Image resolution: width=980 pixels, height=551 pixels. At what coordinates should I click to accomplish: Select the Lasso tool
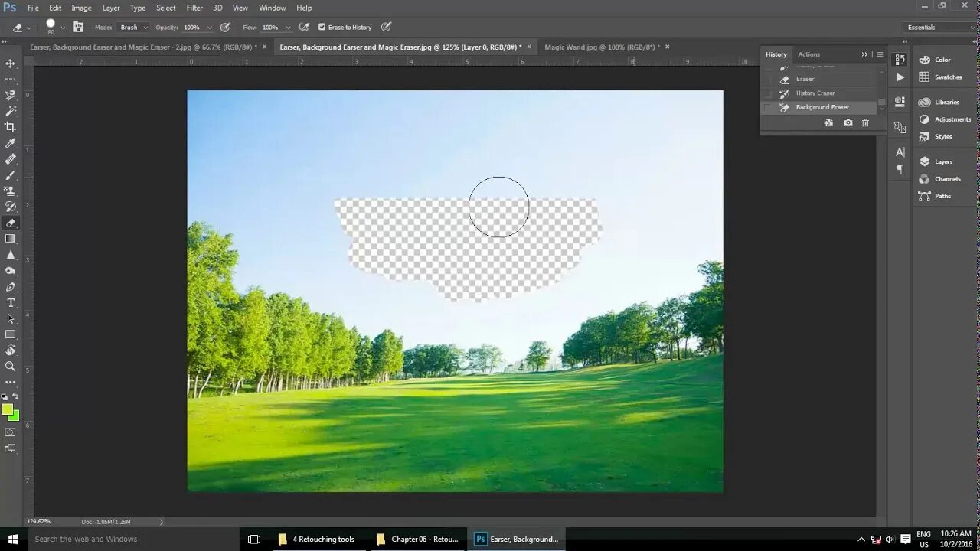pyautogui.click(x=11, y=96)
